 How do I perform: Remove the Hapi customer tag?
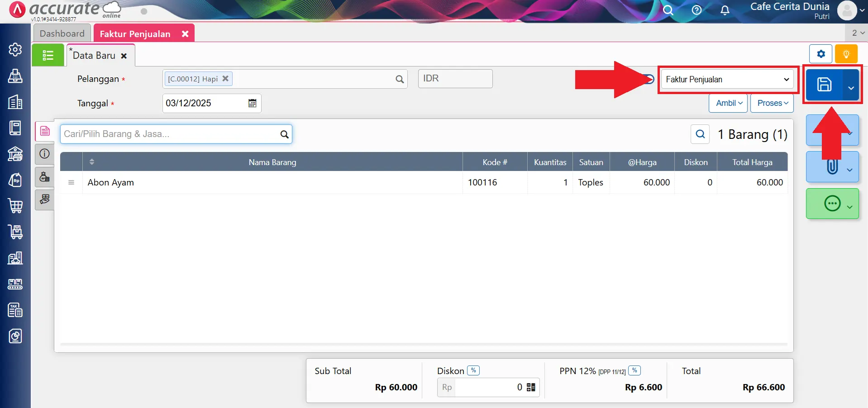point(225,78)
